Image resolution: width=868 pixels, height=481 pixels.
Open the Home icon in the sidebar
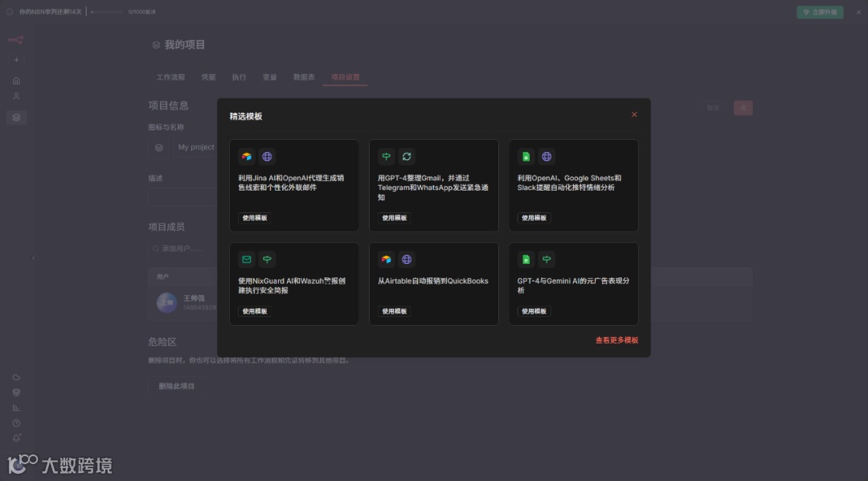pos(16,81)
